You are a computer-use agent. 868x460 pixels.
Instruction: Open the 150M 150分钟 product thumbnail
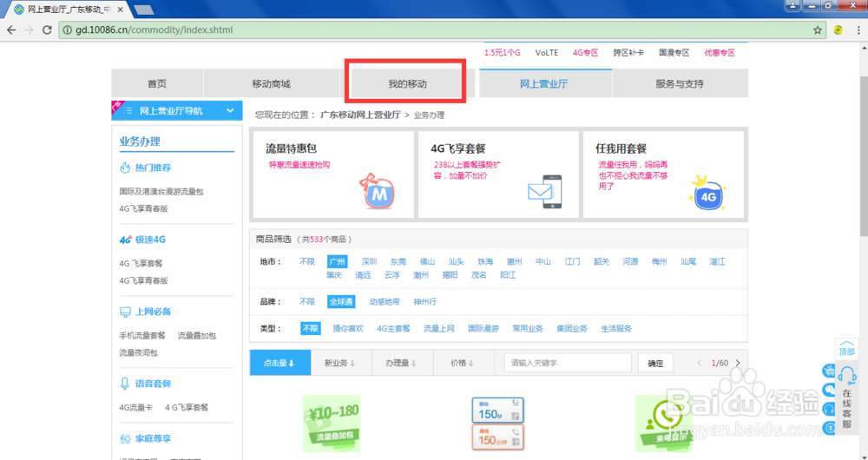pyautogui.click(x=497, y=424)
